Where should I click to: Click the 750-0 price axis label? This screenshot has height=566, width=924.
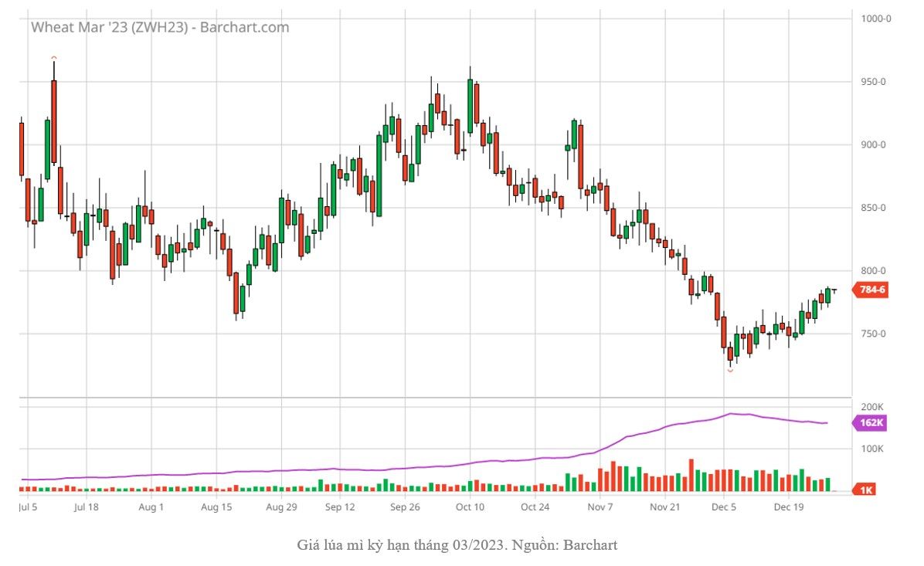coord(873,334)
